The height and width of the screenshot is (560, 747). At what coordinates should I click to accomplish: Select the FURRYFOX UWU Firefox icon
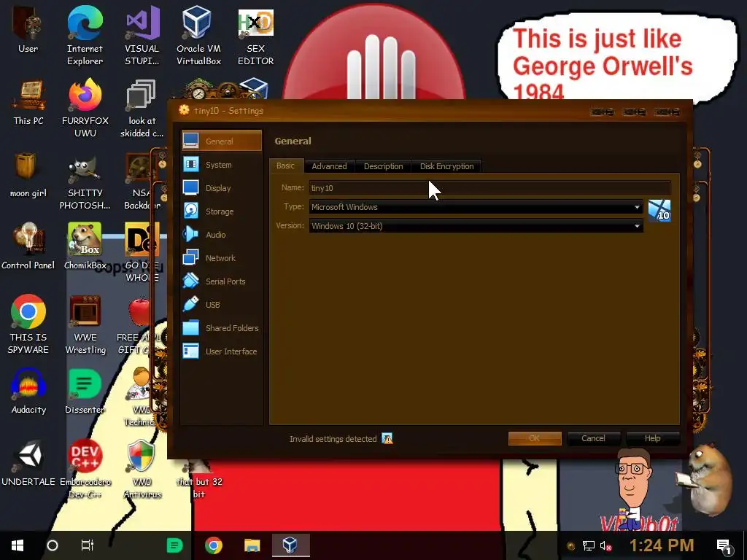pos(85,108)
